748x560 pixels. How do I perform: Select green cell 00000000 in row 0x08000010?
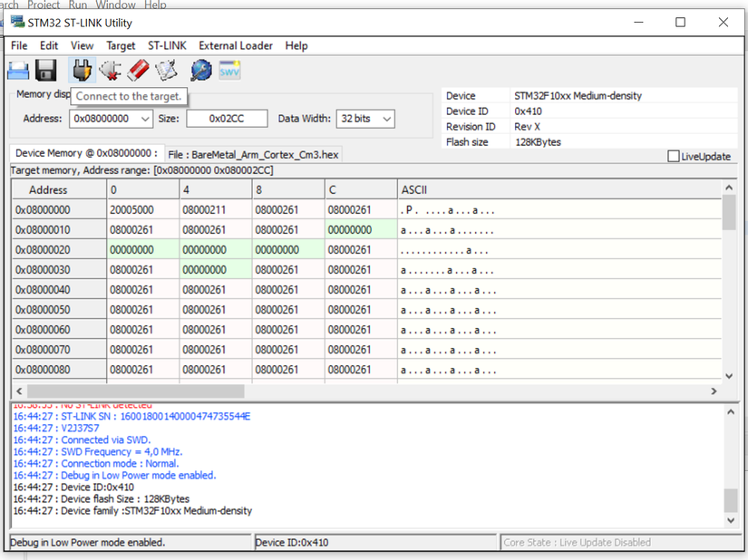pos(361,230)
